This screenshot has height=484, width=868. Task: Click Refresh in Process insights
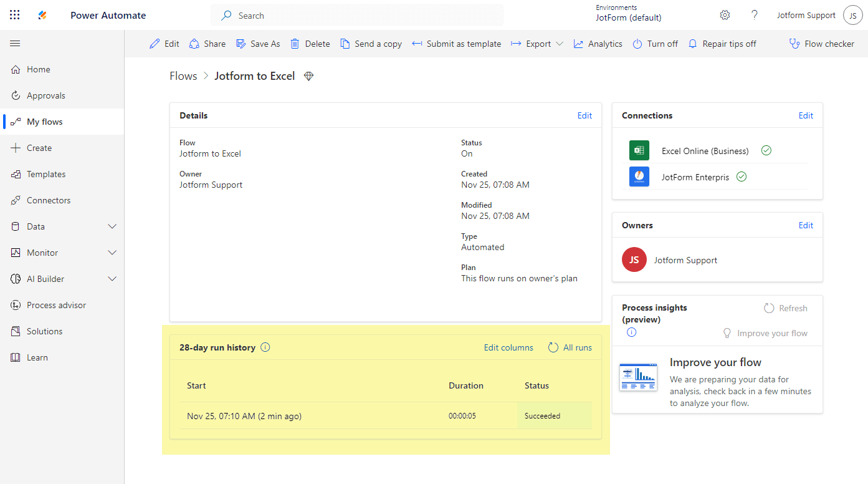[x=786, y=308]
